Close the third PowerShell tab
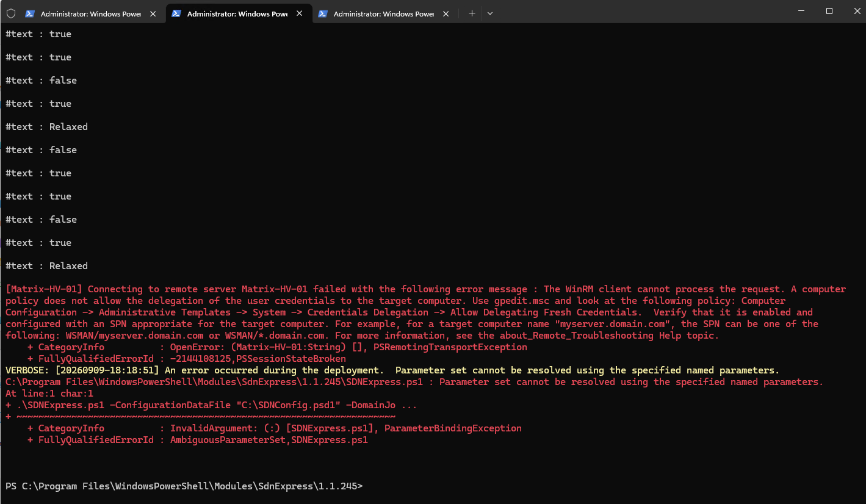866x504 pixels. 446,13
